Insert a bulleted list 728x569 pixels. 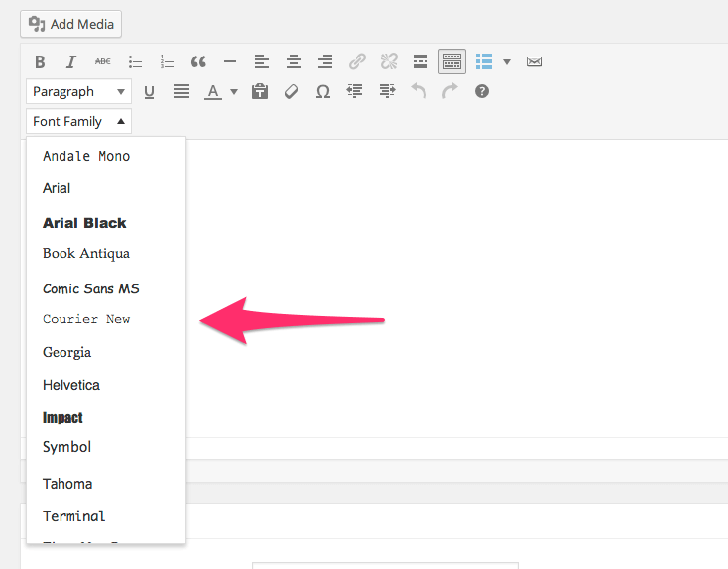135,61
